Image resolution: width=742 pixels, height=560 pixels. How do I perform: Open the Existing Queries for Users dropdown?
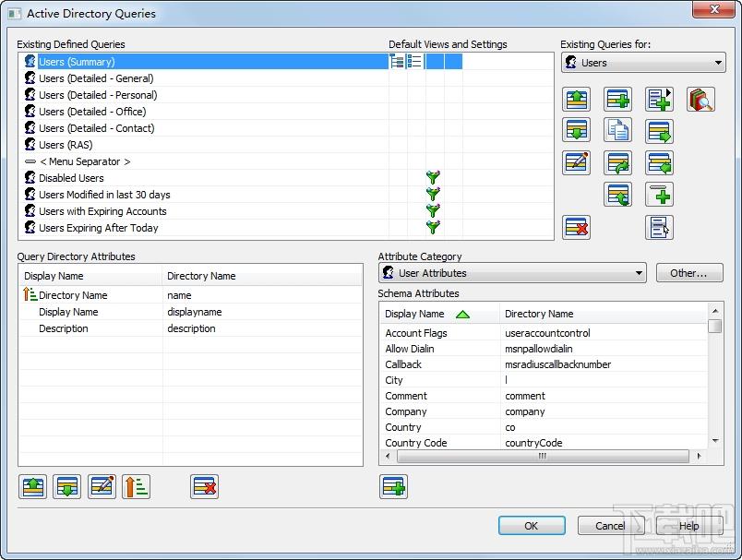(x=643, y=63)
